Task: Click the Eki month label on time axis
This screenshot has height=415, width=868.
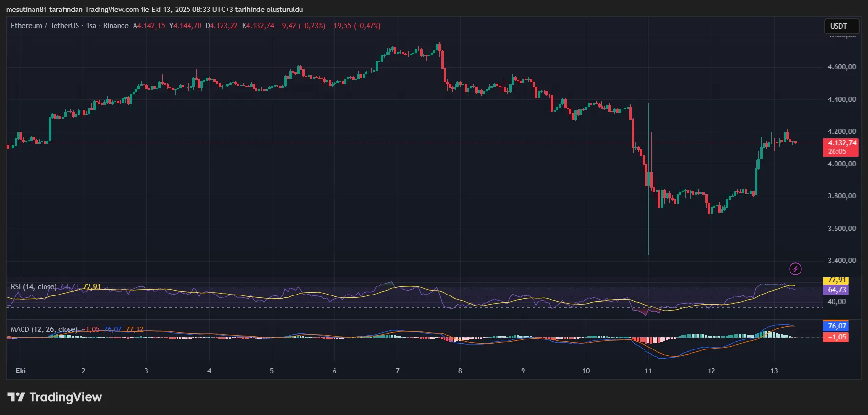Action: pyautogui.click(x=21, y=371)
